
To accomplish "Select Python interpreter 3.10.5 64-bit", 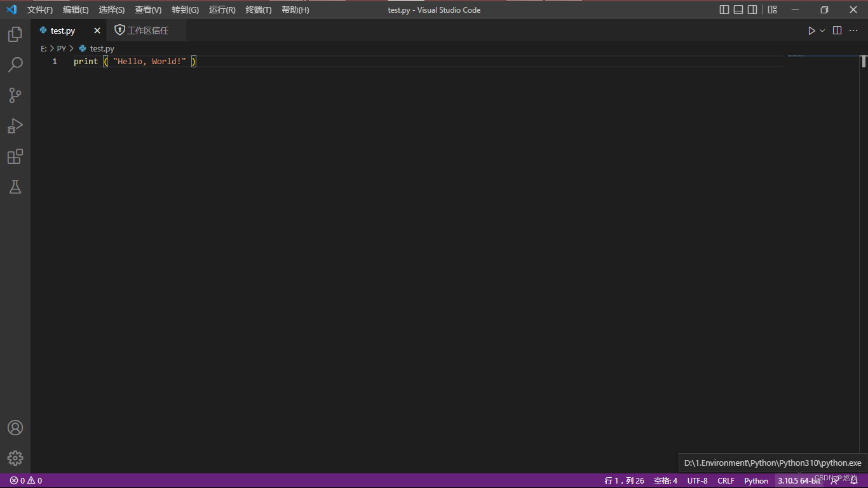I will tap(799, 481).
